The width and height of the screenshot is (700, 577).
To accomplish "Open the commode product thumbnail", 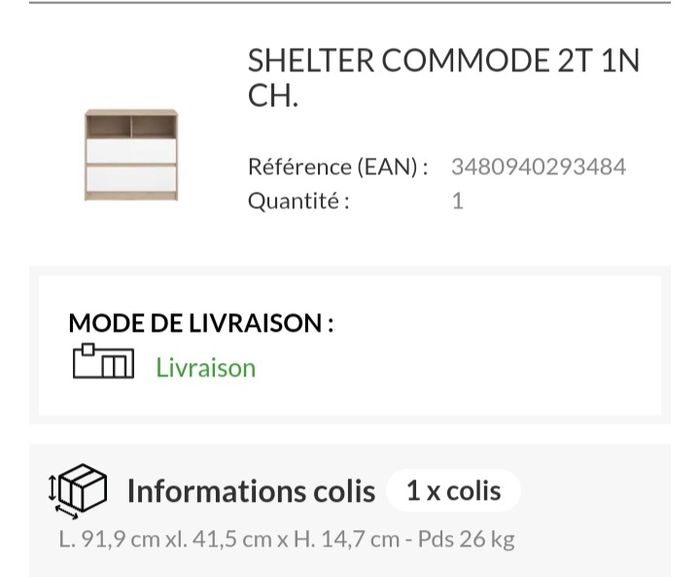I will click(x=131, y=156).
